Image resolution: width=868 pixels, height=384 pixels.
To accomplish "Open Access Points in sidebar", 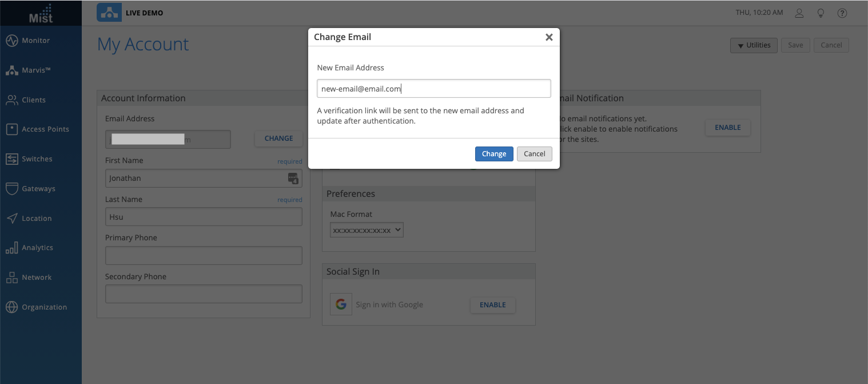I will pos(45,129).
